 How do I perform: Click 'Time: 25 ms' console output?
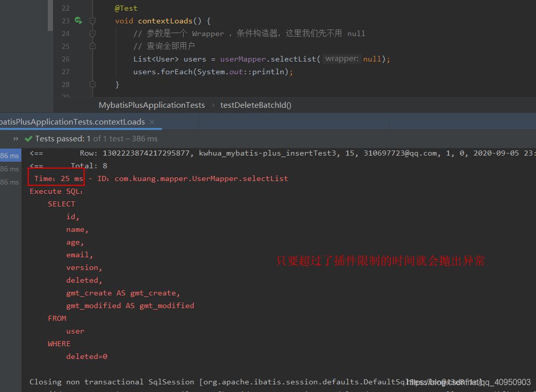click(58, 178)
